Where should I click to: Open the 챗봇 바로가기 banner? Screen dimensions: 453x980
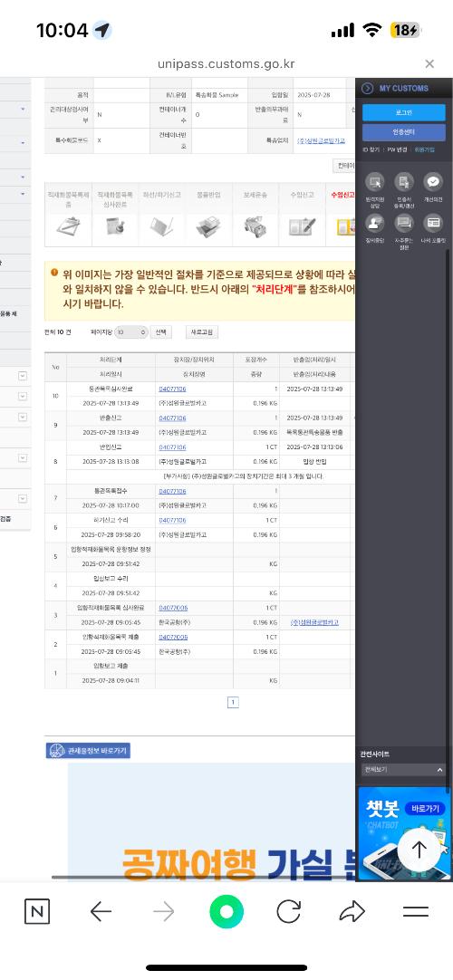[x=404, y=833]
